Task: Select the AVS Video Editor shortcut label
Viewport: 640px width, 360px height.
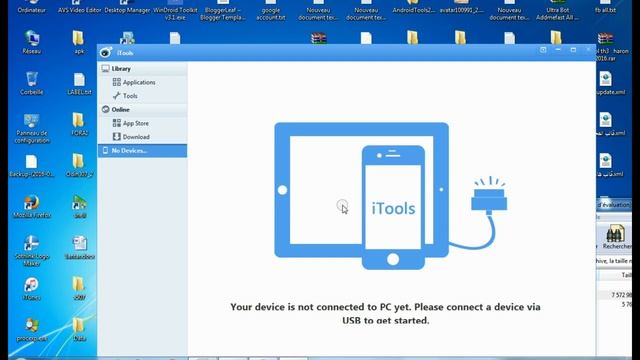Action: (79, 10)
